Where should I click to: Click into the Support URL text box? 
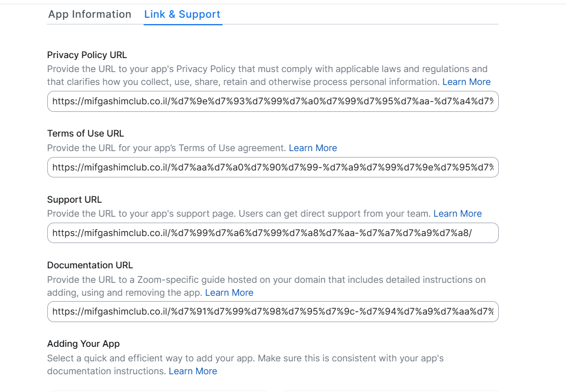click(273, 233)
